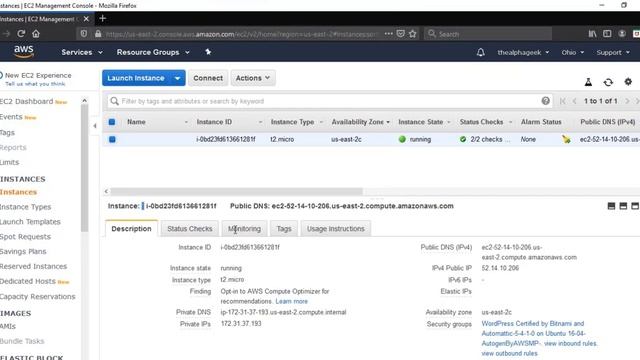
Task: Maximize the details pane layout icon
Action: [635, 206]
